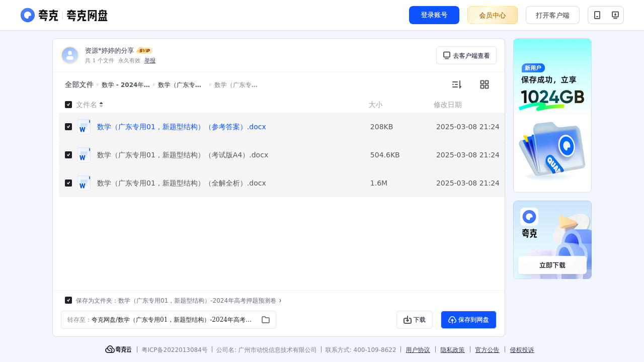Open the 官方公告 link
The image size is (644, 362).
click(x=488, y=350)
